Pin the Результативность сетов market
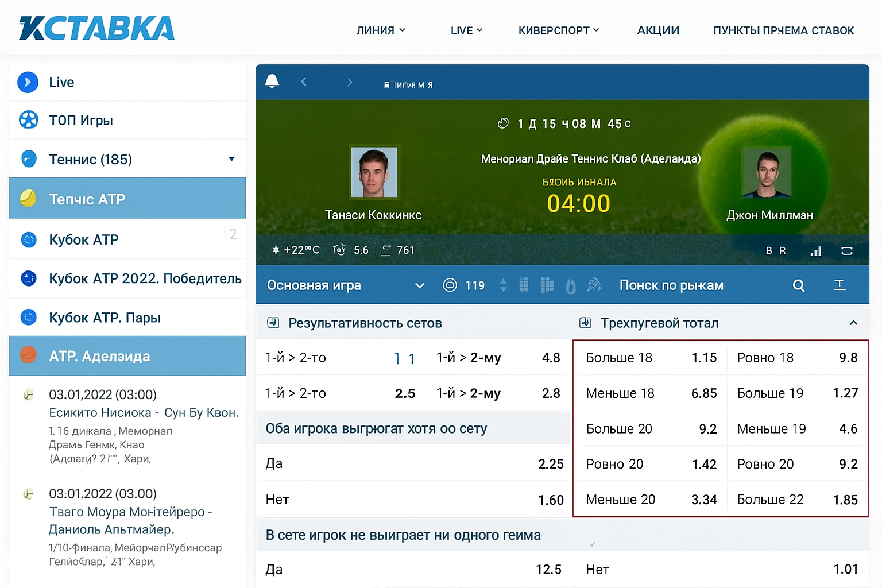This screenshot has height=588, width=882. (273, 323)
